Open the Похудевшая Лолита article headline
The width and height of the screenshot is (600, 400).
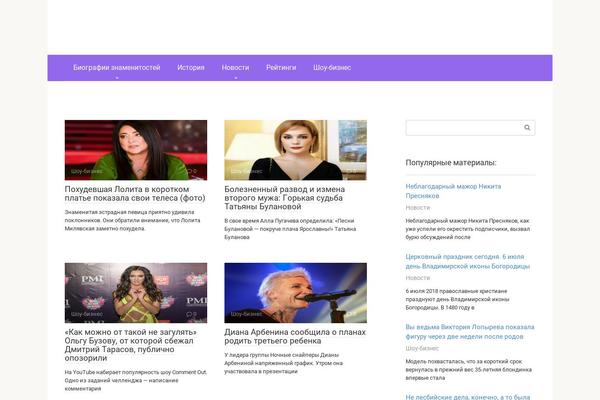coord(135,194)
